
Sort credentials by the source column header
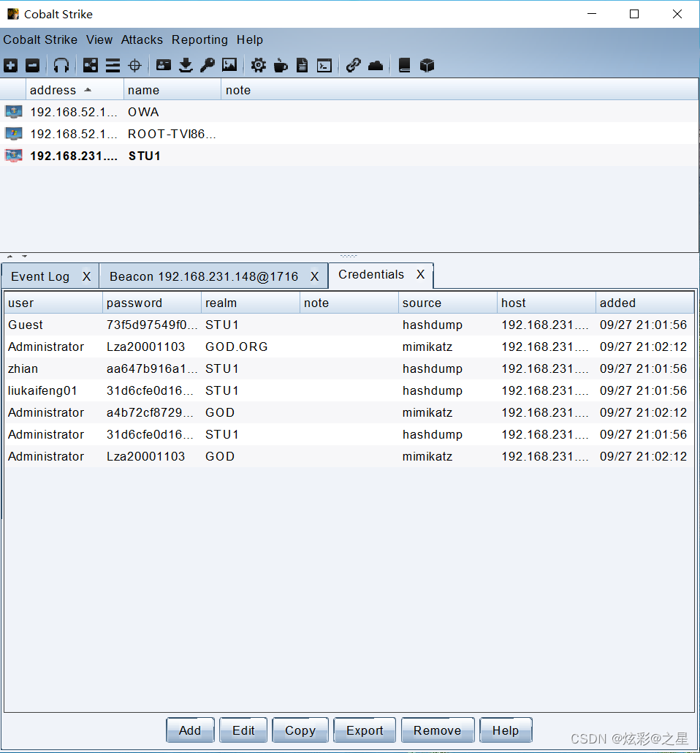[448, 303]
